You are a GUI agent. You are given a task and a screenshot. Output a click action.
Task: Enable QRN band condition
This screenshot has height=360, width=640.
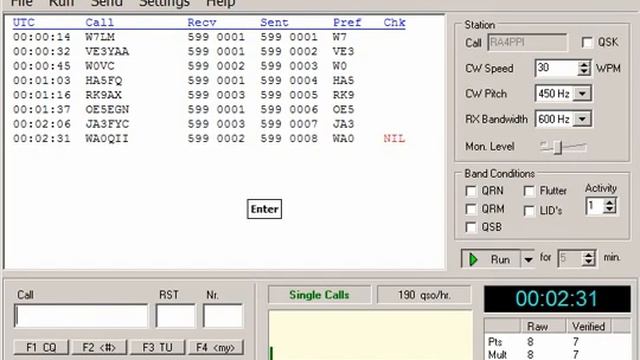click(x=471, y=191)
